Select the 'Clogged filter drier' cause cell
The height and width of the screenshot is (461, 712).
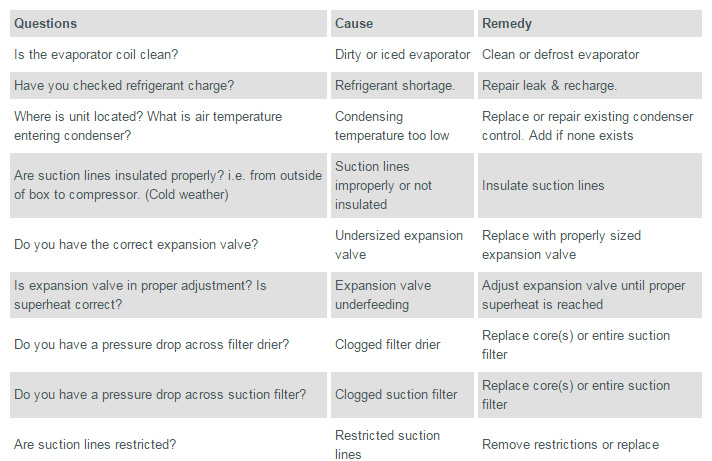click(387, 345)
